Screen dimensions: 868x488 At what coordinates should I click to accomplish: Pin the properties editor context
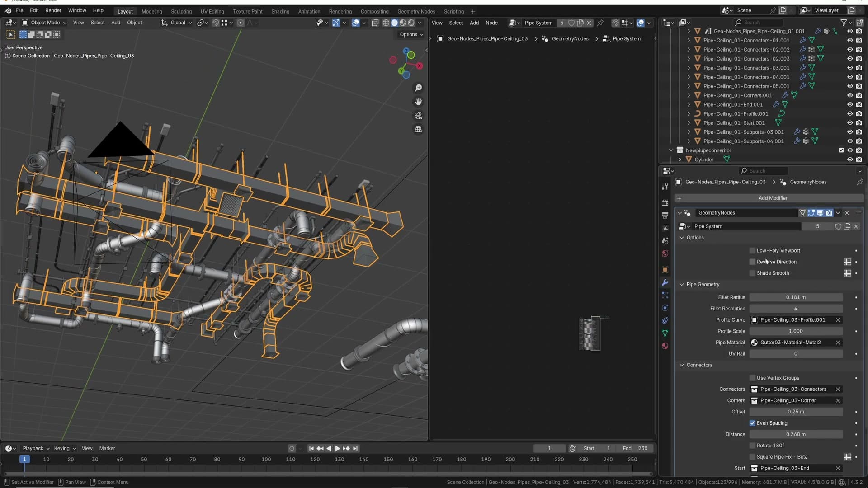[860, 182]
